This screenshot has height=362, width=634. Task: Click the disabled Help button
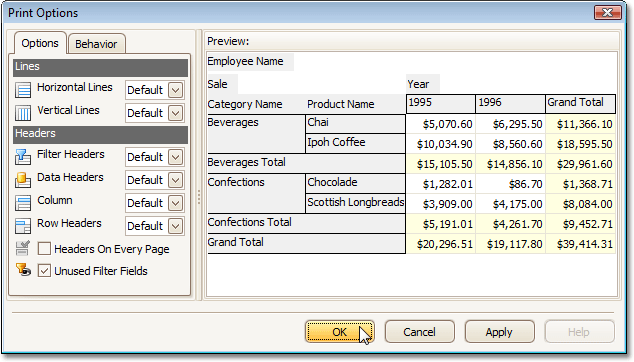579,332
